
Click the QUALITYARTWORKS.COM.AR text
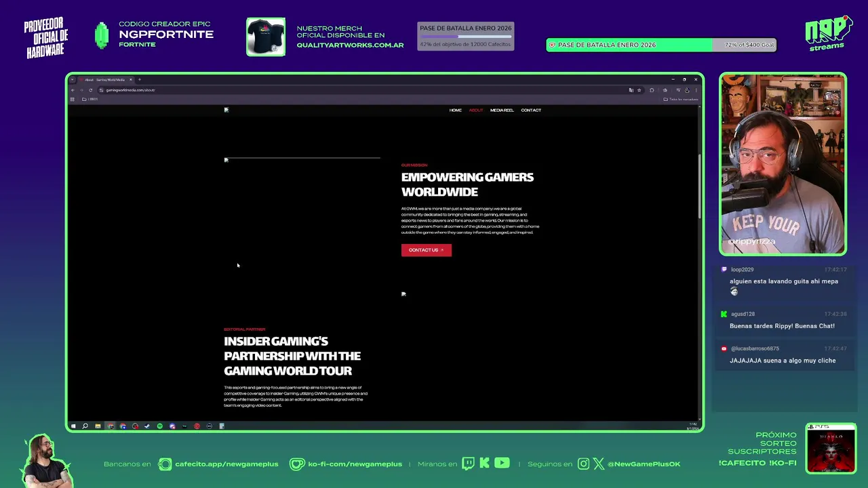[350, 45]
